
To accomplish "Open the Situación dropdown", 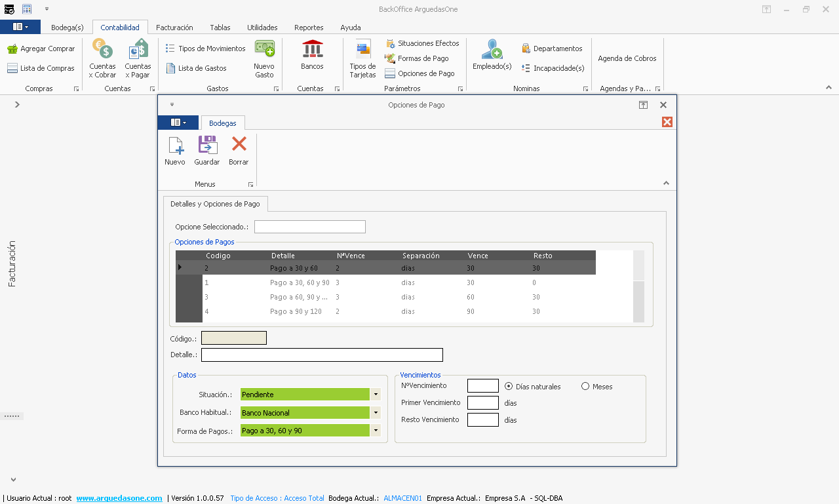I will click(x=376, y=395).
